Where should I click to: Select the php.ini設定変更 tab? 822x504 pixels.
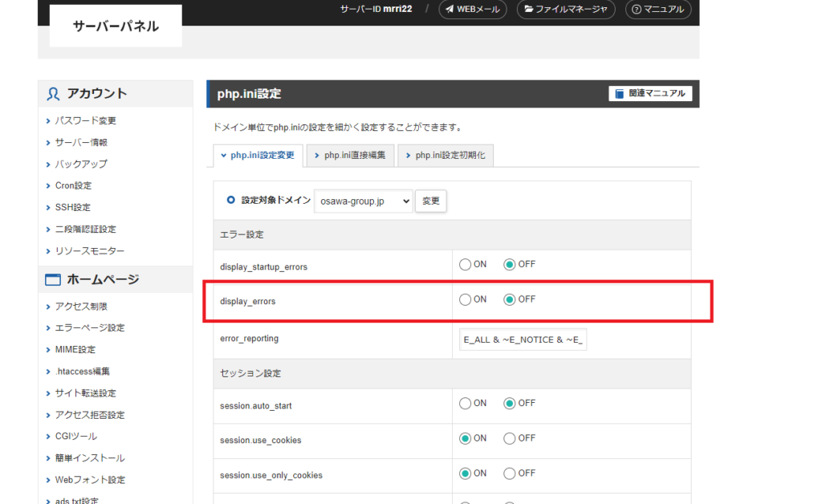[258, 156]
